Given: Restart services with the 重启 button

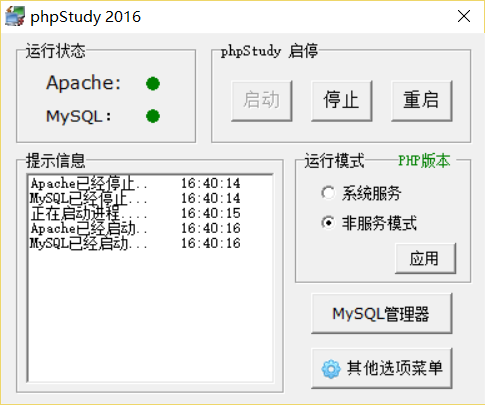Looking at the screenshot, I should point(421,100).
